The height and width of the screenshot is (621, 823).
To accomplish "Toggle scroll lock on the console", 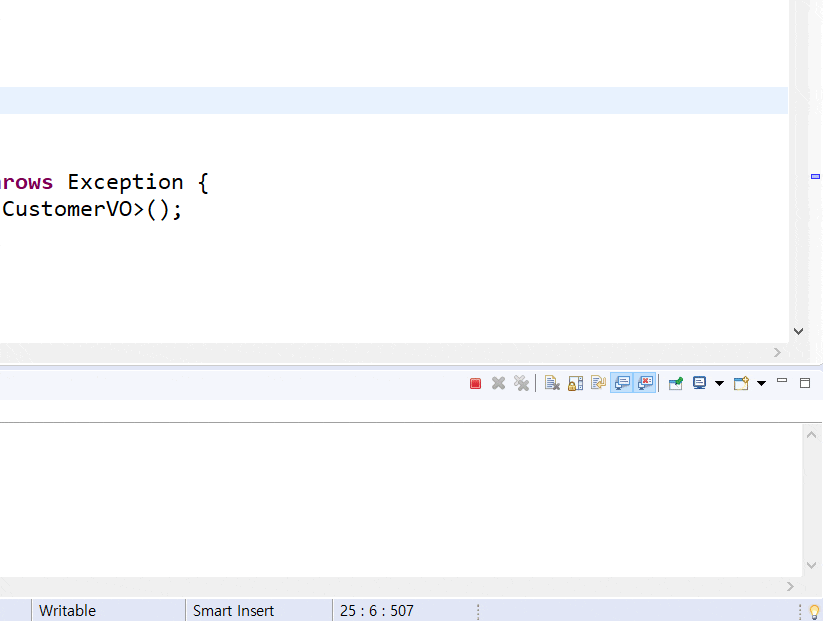I will [x=575, y=383].
